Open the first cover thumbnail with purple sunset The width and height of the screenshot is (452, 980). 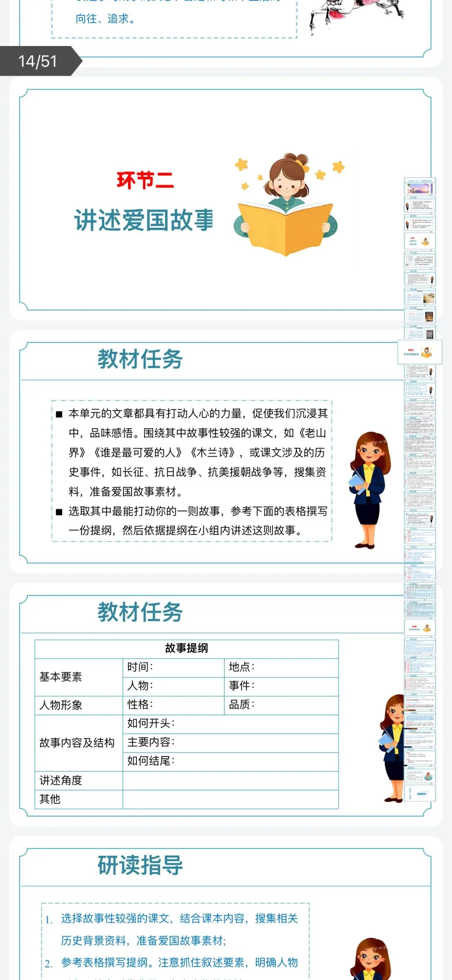(x=420, y=186)
